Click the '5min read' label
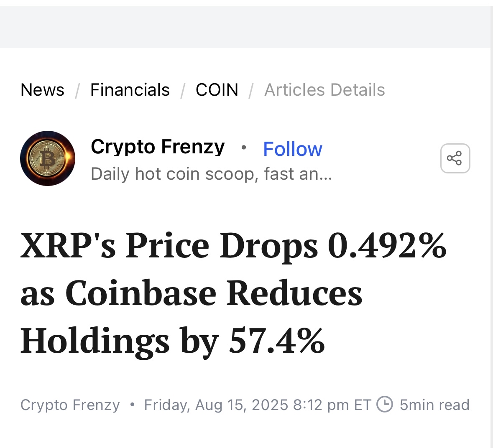Image resolution: width=493 pixels, height=448 pixels. point(434,405)
